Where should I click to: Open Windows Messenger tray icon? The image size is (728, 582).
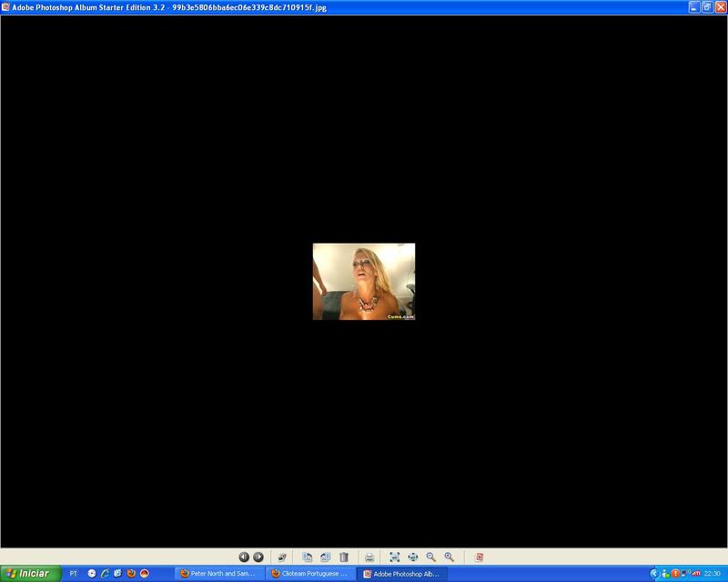coord(666,574)
